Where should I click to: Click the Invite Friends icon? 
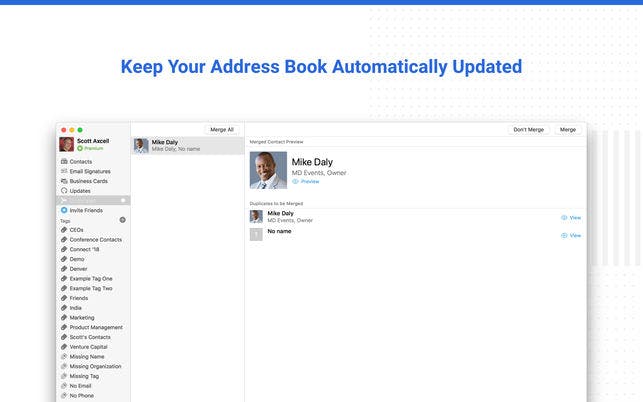click(x=64, y=210)
